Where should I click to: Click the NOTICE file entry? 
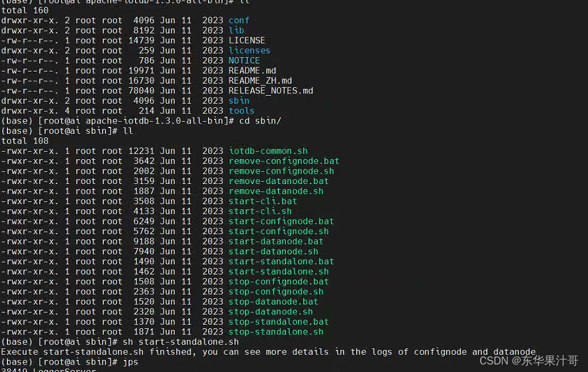244,60
